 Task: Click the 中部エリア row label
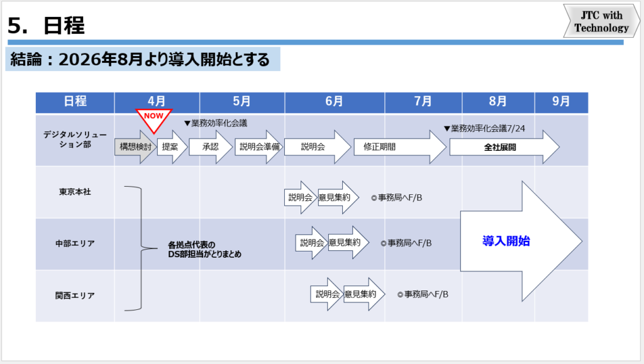tap(75, 243)
